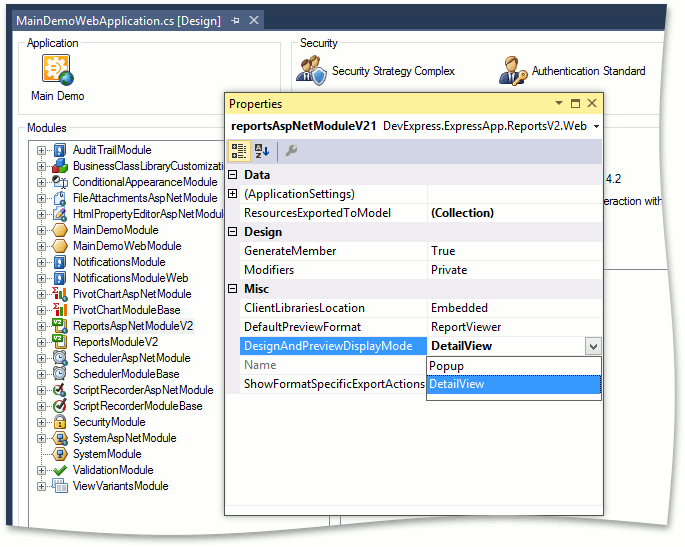Click the ConditionalAppearanceModule icon
685x547 pixels.
click(60, 182)
